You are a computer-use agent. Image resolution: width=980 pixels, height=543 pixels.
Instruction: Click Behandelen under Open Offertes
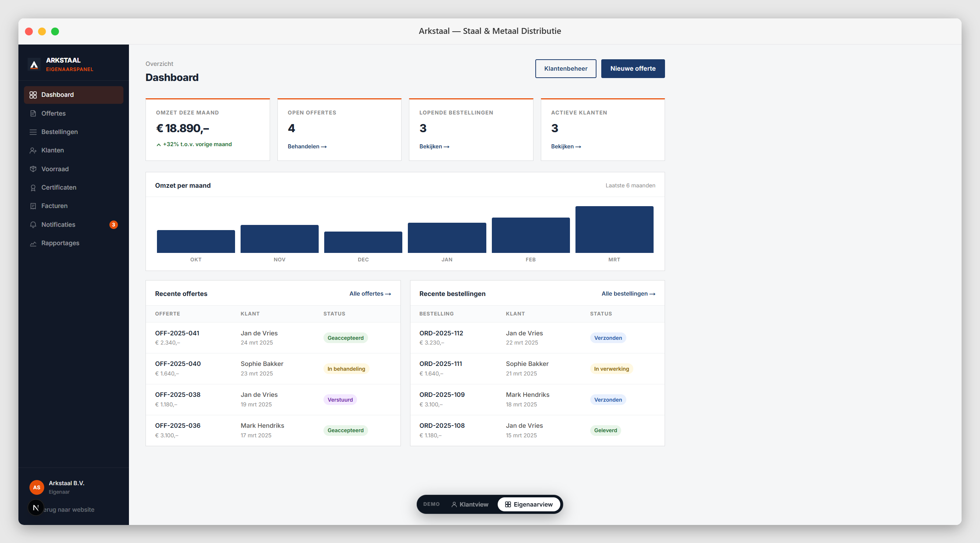click(x=307, y=146)
